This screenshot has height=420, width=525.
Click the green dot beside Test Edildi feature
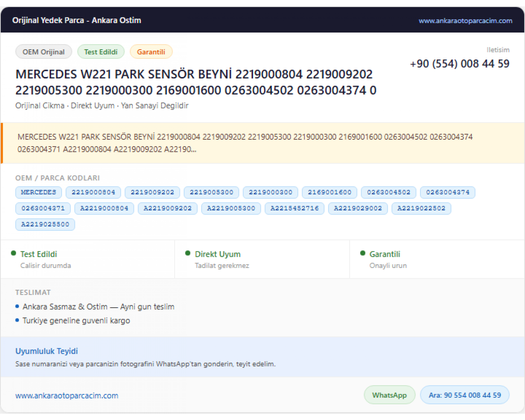[x=14, y=253]
